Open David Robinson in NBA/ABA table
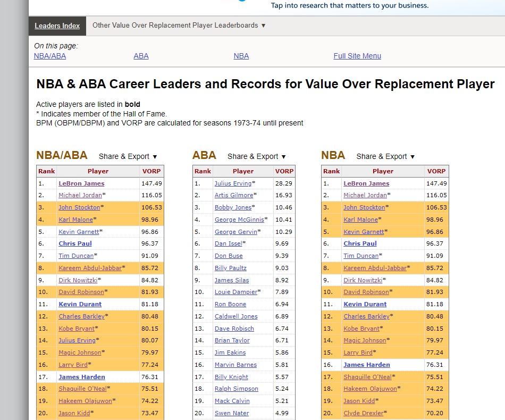Screen dimensions: 505x420 [x=81, y=292]
